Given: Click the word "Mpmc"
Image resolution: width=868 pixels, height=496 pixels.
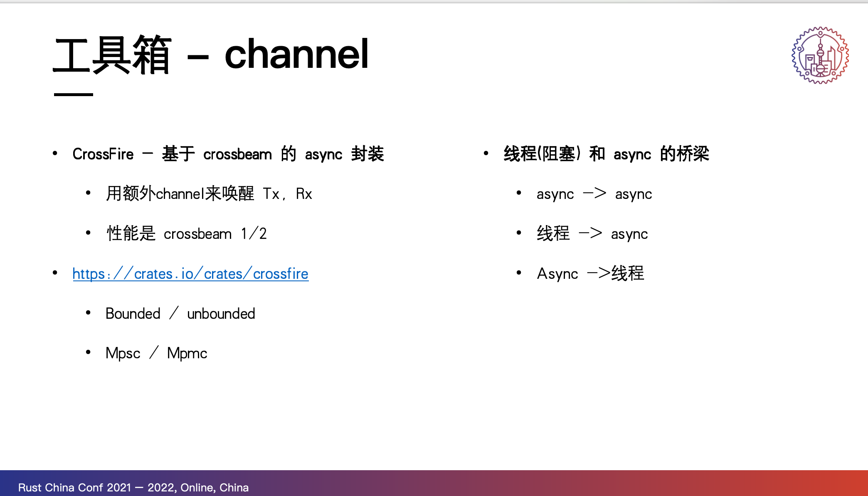Looking at the screenshot, I should click(x=187, y=353).
